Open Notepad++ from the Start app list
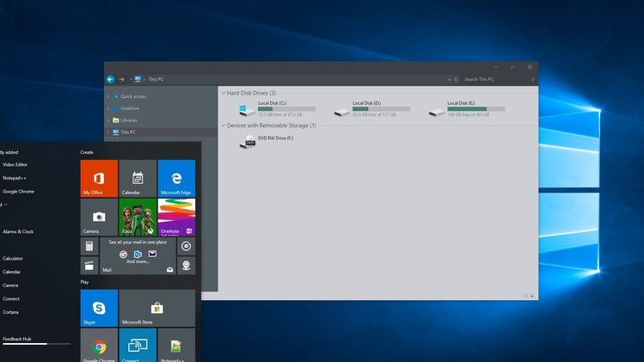644x362 pixels. pyautogui.click(x=15, y=178)
